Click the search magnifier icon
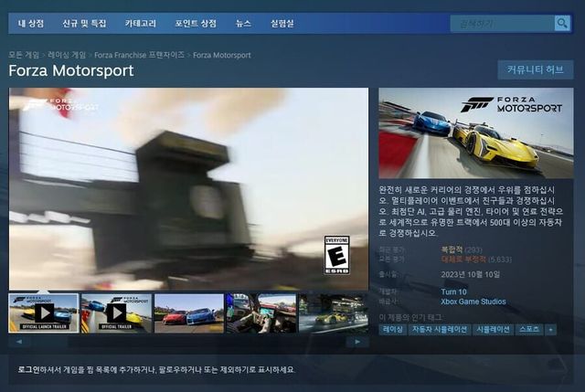This screenshot has height=392, width=585. click(x=562, y=24)
